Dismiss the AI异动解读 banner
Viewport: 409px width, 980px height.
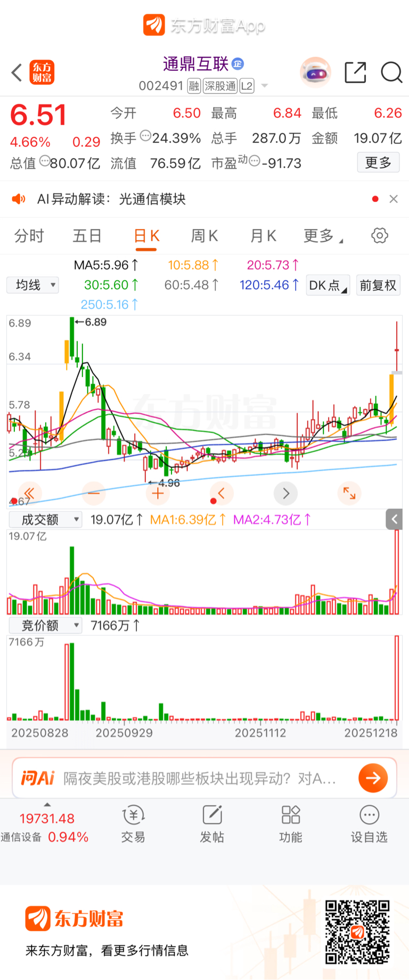pyautogui.click(x=394, y=199)
